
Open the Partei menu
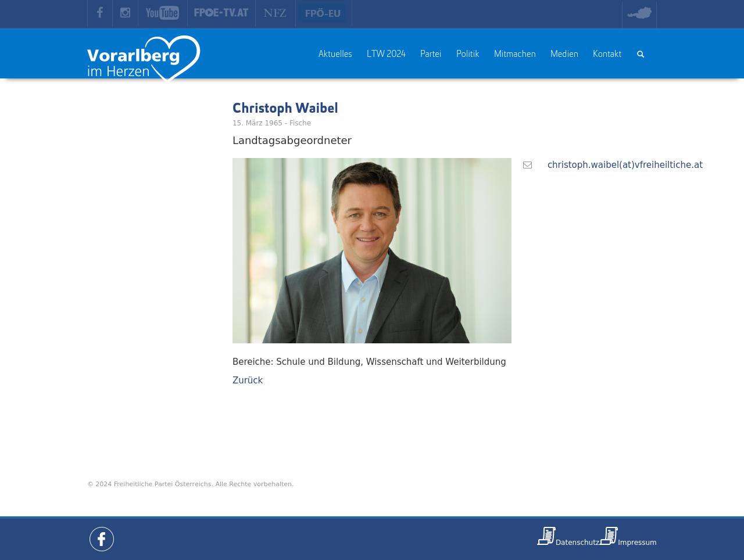pyautogui.click(x=431, y=54)
